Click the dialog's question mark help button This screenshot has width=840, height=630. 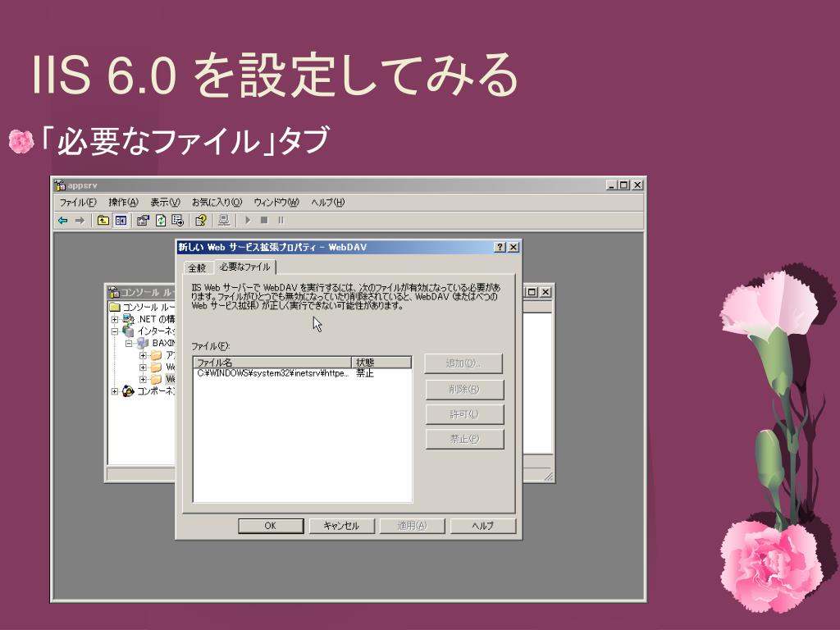500,247
